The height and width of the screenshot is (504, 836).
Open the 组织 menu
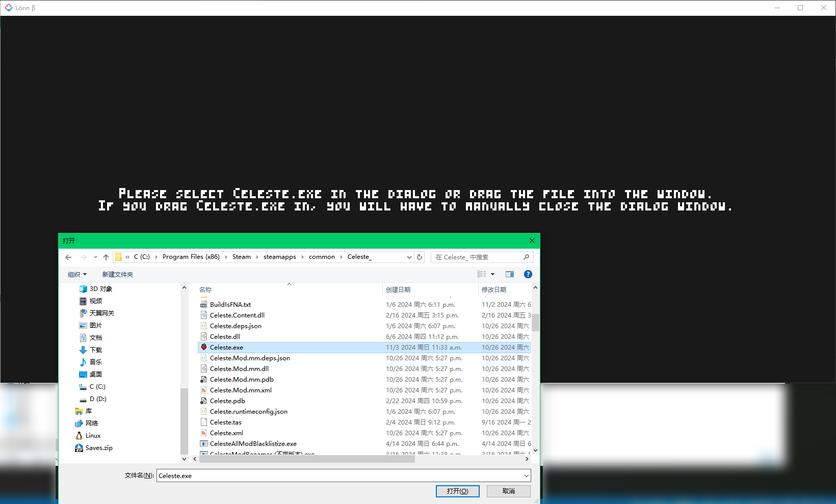(77, 274)
